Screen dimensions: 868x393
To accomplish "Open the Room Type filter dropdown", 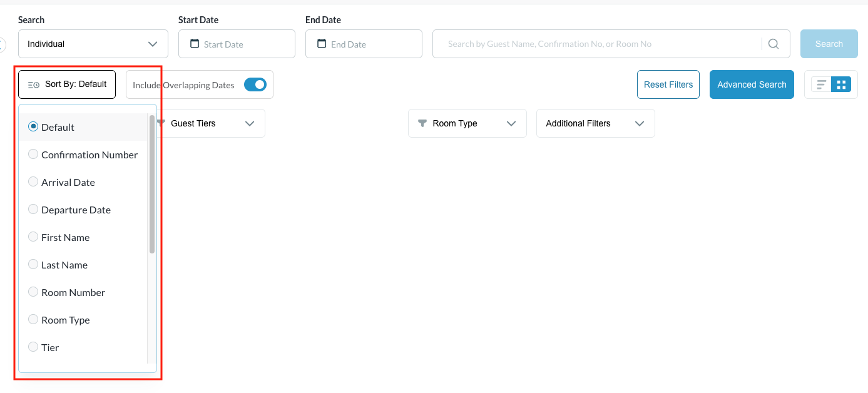I will 467,123.
